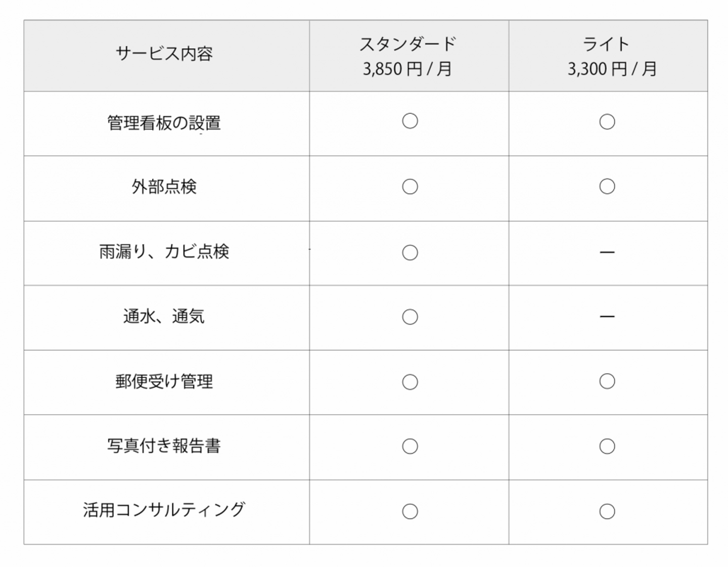Select the サービス内容 header cell
The image size is (728, 567).
pyautogui.click(x=164, y=54)
